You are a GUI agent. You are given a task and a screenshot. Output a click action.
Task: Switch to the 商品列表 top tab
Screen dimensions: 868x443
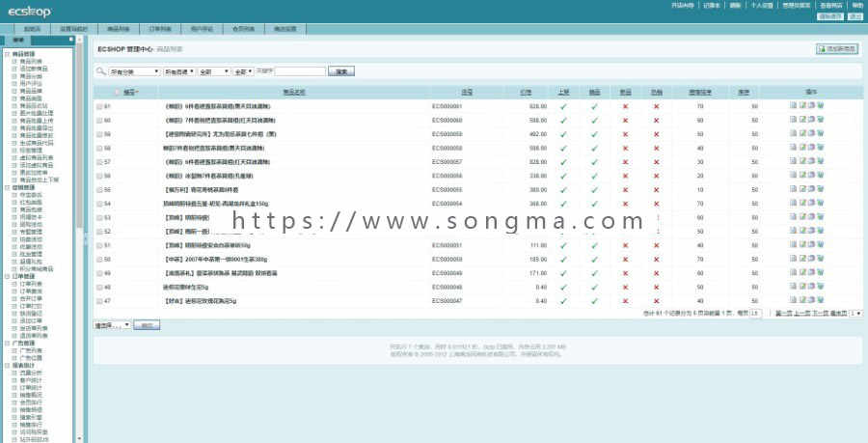[119, 29]
